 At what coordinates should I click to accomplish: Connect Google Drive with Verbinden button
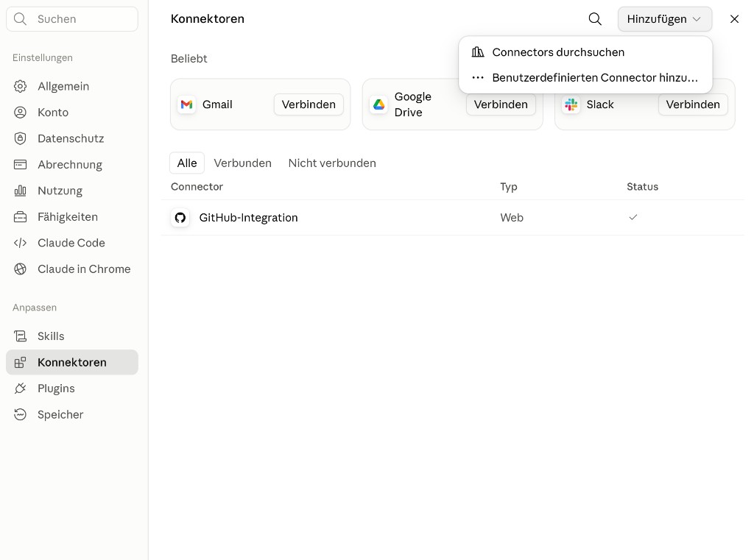pyautogui.click(x=501, y=104)
